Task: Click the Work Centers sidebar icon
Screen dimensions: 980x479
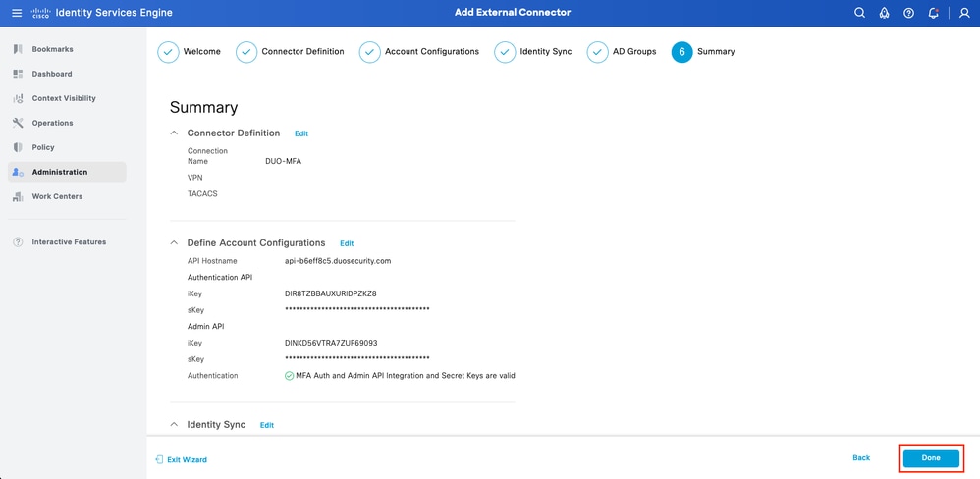Action: point(18,196)
